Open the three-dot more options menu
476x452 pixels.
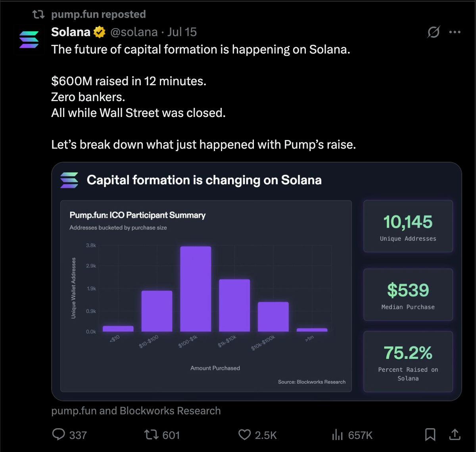[x=455, y=32]
